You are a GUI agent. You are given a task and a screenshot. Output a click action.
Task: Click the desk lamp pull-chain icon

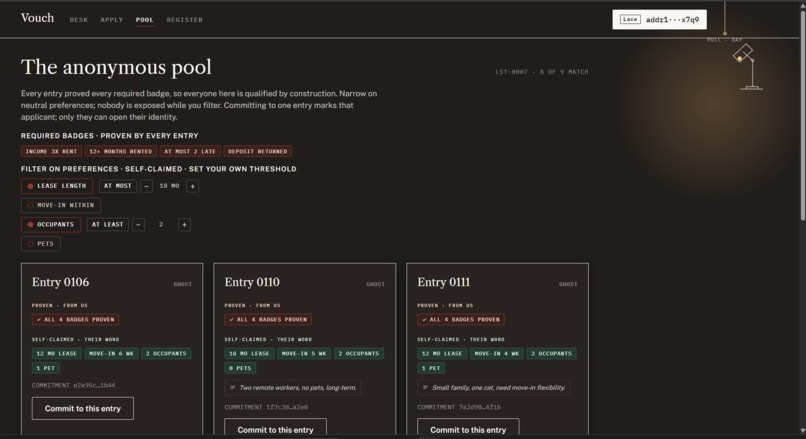click(x=725, y=18)
